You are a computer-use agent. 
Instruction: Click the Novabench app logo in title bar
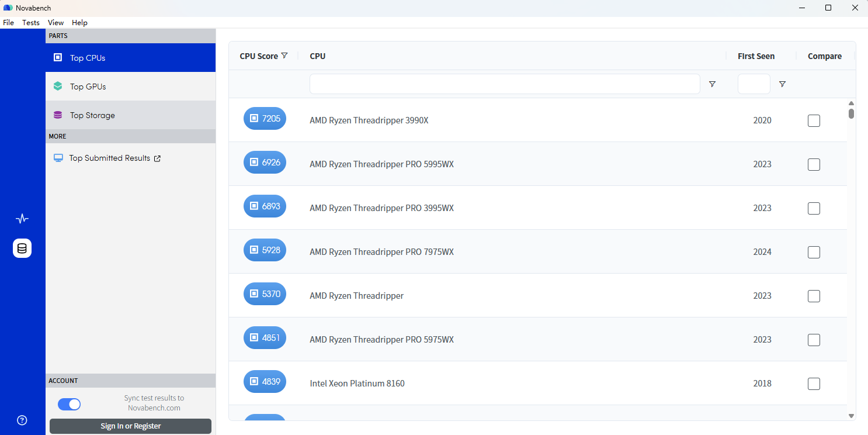click(8, 8)
